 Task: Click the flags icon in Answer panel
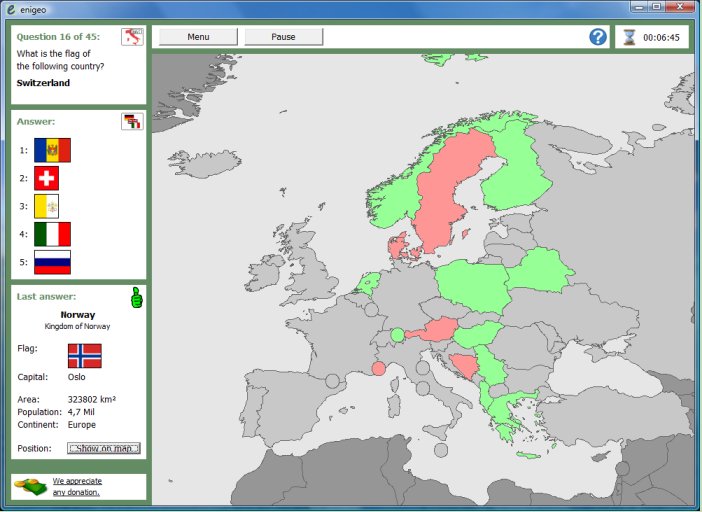133,121
